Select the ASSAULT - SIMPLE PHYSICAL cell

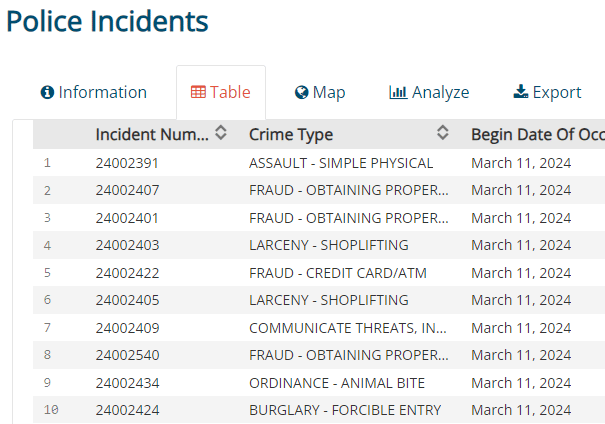341,163
